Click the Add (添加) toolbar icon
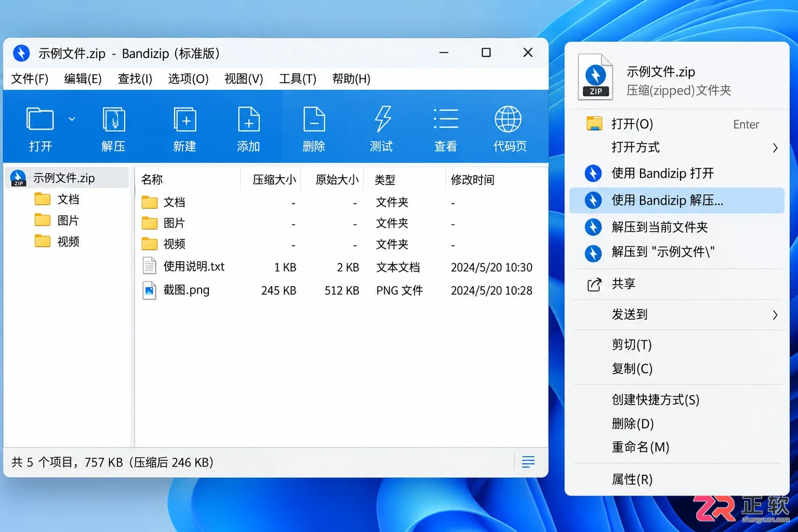The height and width of the screenshot is (532, 798). tap(249, 119)
